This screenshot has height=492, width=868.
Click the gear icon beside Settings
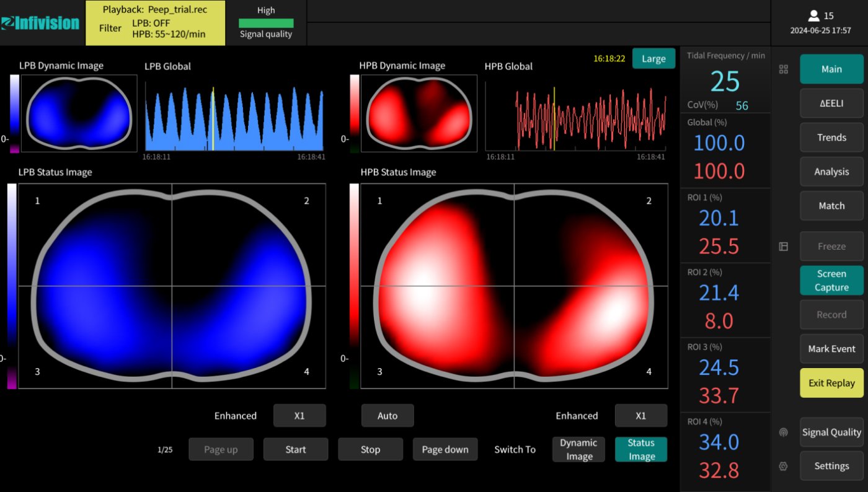[x=783, y=466]
